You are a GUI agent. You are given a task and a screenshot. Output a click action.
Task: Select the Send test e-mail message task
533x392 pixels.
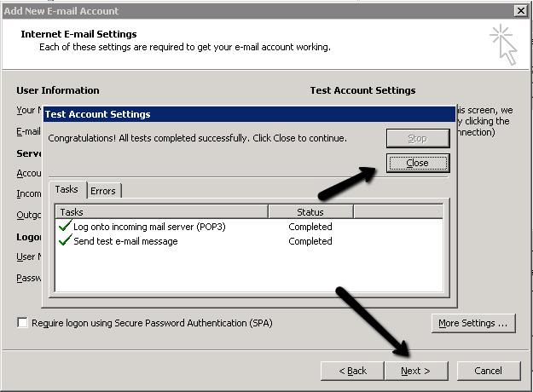(x=125, y=242)
